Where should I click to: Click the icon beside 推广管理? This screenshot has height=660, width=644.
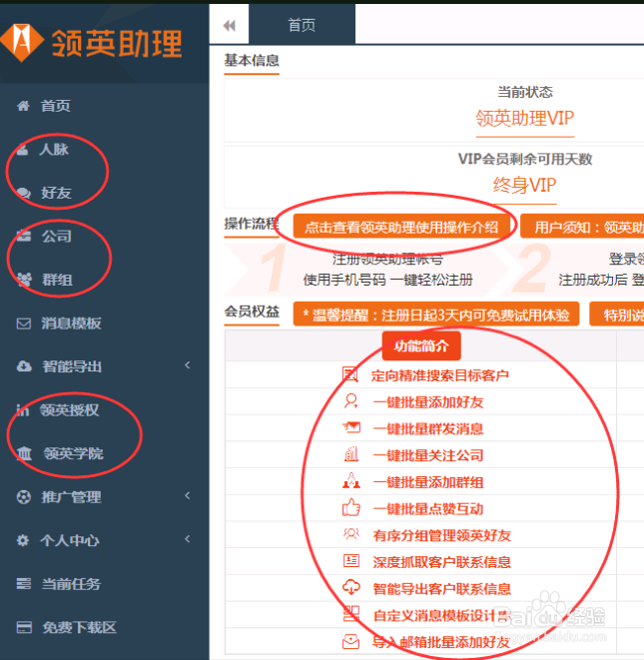[x=24, y=497]
